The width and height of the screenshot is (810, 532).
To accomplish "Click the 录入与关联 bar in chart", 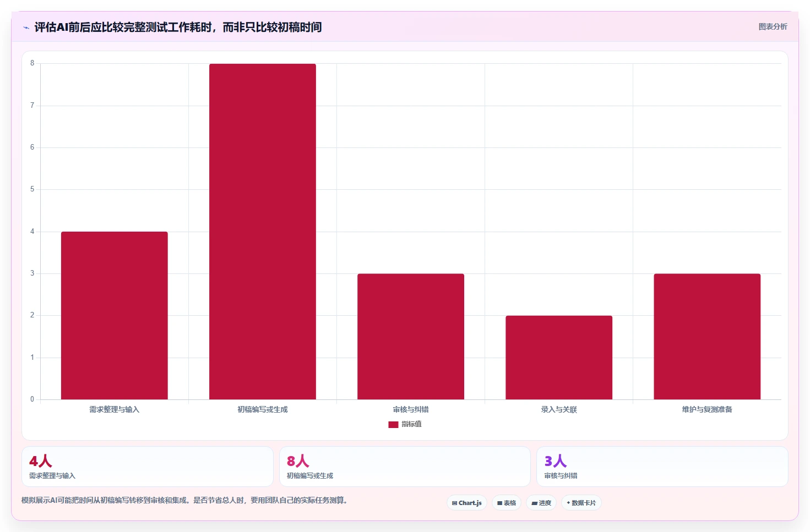I will click(x=559, y=358).
